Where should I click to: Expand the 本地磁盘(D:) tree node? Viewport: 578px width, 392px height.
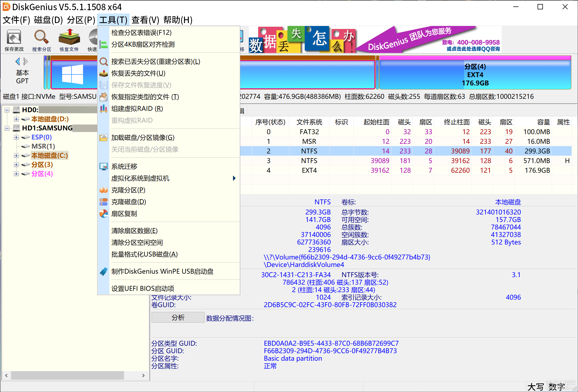pyautogui.click(x=16, y=119)
